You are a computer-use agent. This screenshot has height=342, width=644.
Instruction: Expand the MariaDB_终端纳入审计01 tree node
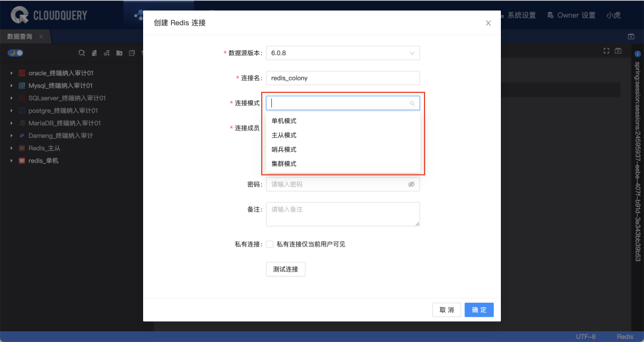[11, 123]
